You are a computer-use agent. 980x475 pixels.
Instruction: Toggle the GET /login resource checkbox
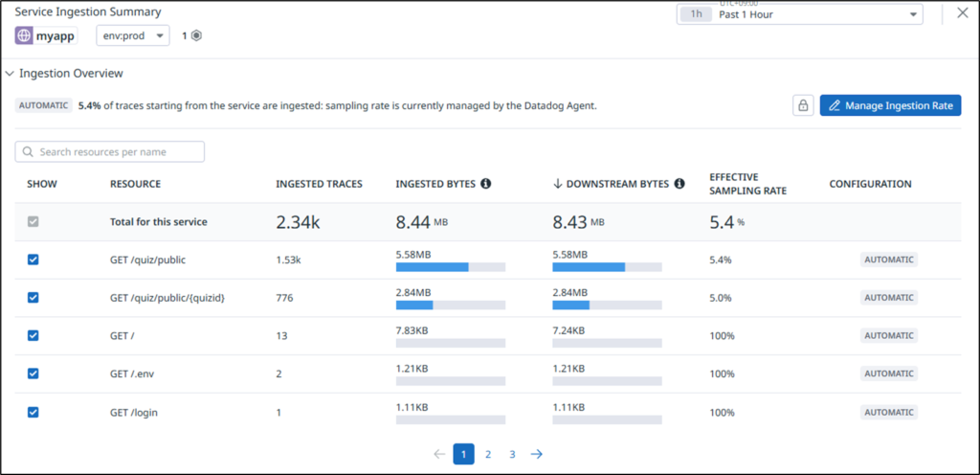(33, 412)
